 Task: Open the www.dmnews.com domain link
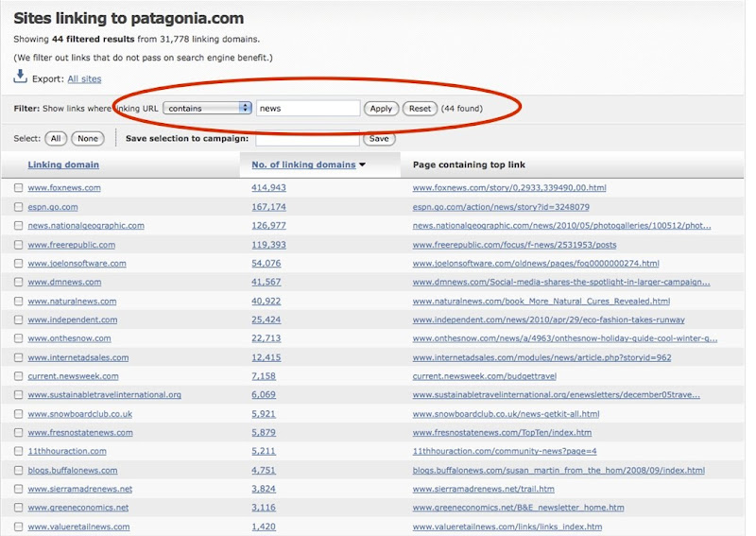click(x=64, y=282)
